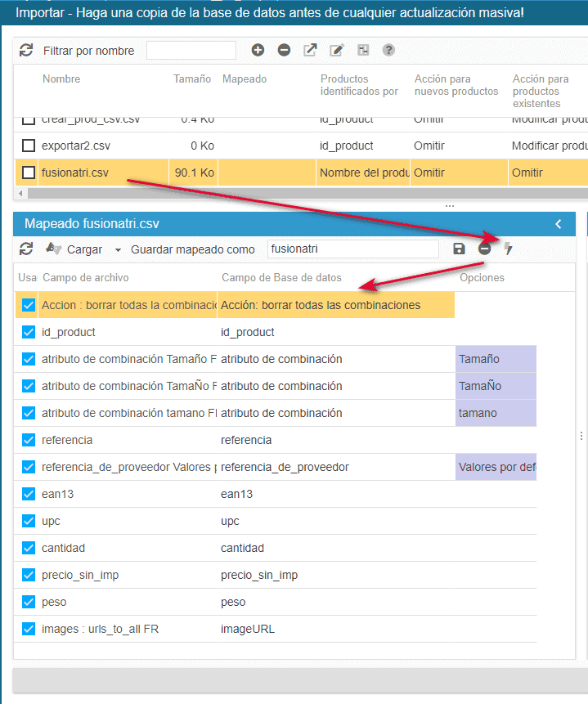
Task: Click the Cargar button
Action: [83, 249]
